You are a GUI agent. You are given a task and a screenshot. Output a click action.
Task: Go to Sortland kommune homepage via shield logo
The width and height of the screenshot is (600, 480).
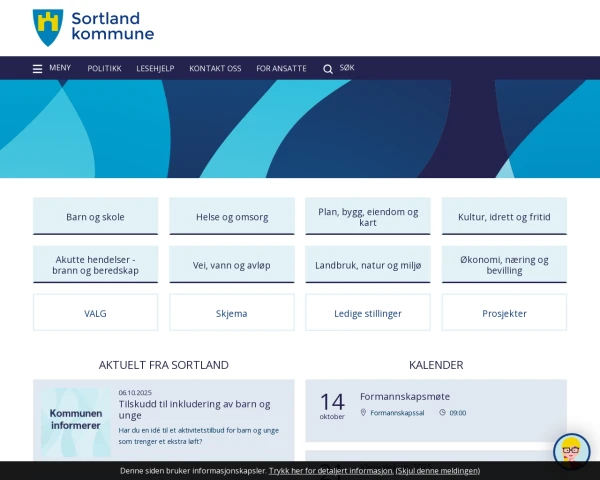pos(48,28)
